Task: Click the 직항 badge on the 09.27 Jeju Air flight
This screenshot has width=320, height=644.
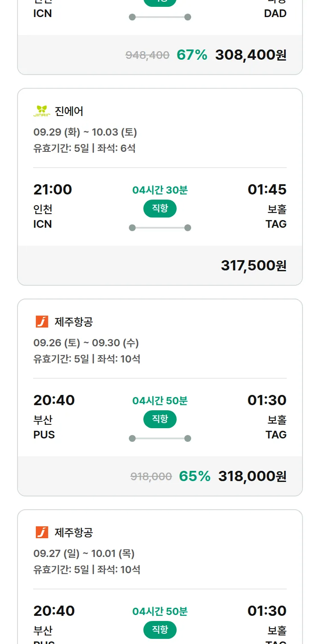Action: tap(160, 630)
